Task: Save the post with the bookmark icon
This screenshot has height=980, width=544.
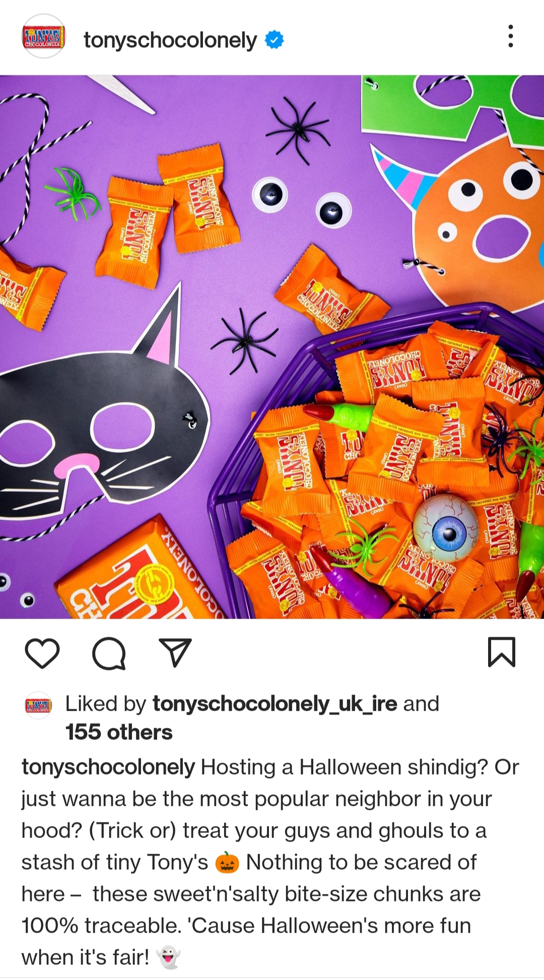Action: pos(502,652)
